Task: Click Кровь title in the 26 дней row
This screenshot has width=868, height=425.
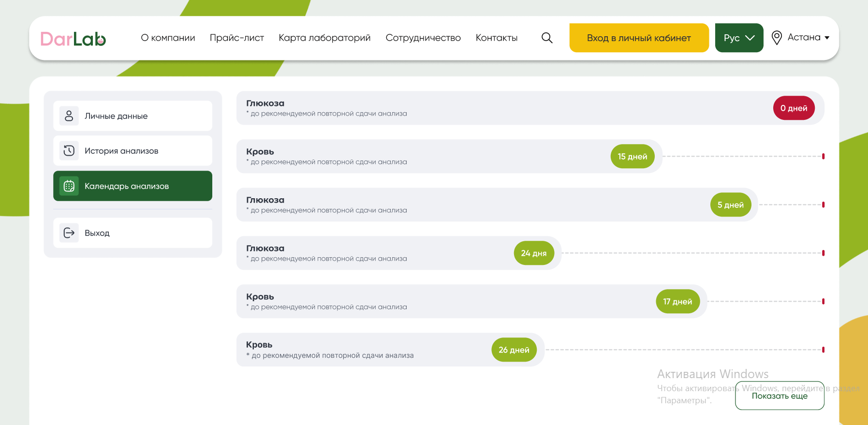Action: [x=259, y=345]
